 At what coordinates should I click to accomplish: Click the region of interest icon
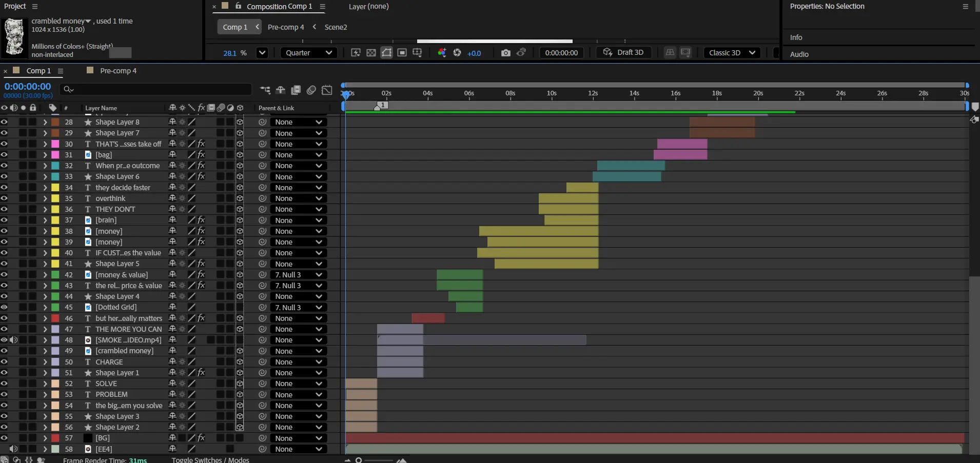[x=402, y=53]
